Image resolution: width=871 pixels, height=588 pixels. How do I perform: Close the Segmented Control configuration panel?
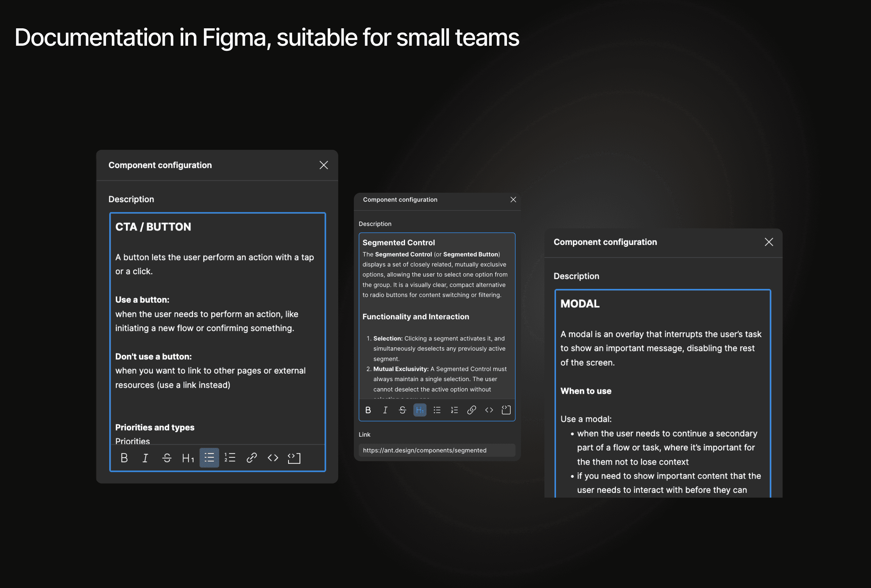pyautogui.click(x=513, y=200)
